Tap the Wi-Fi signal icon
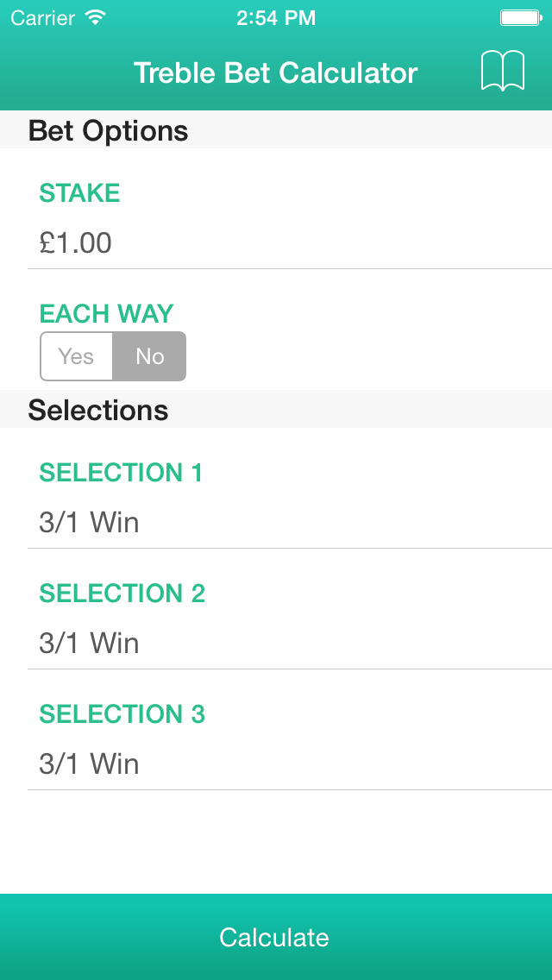 click(x=96, y=17)
